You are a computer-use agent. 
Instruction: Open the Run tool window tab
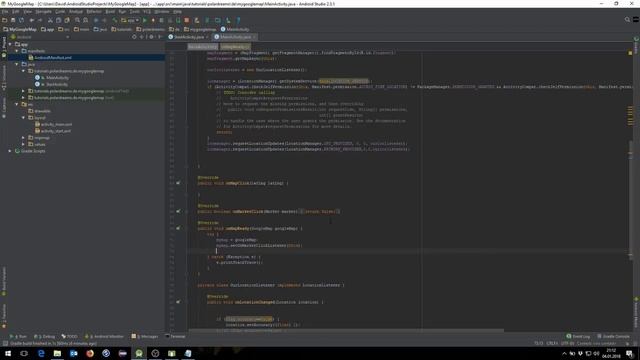coord(18,336)
